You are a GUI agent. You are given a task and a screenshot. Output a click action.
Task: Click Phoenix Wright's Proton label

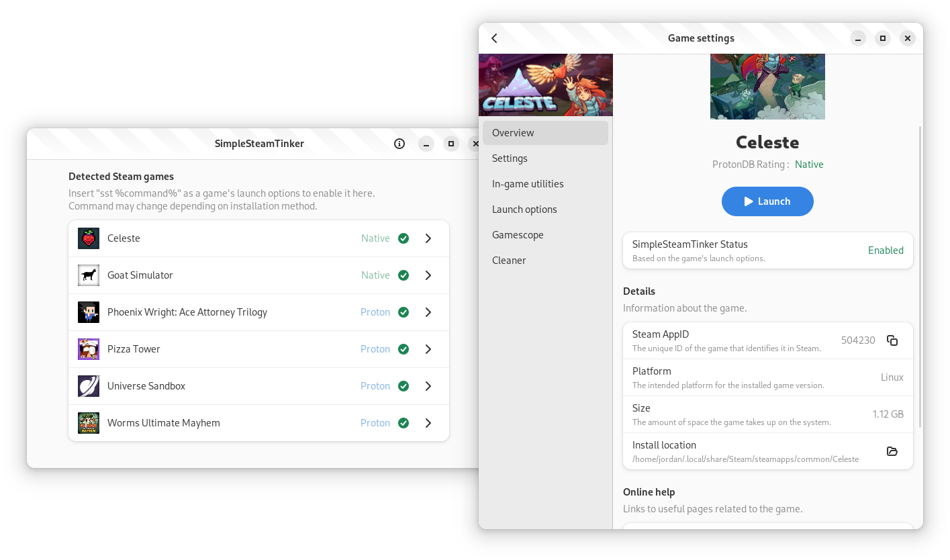[375, 312]
